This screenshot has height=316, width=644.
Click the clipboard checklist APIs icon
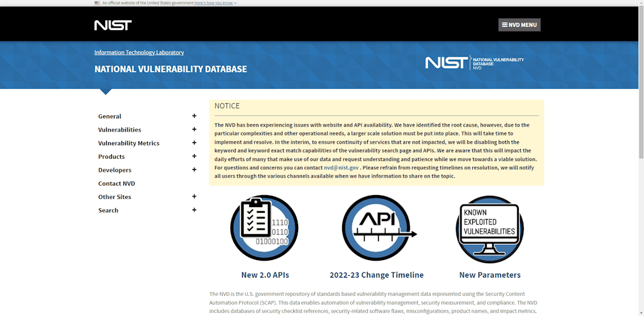point(264,229)
